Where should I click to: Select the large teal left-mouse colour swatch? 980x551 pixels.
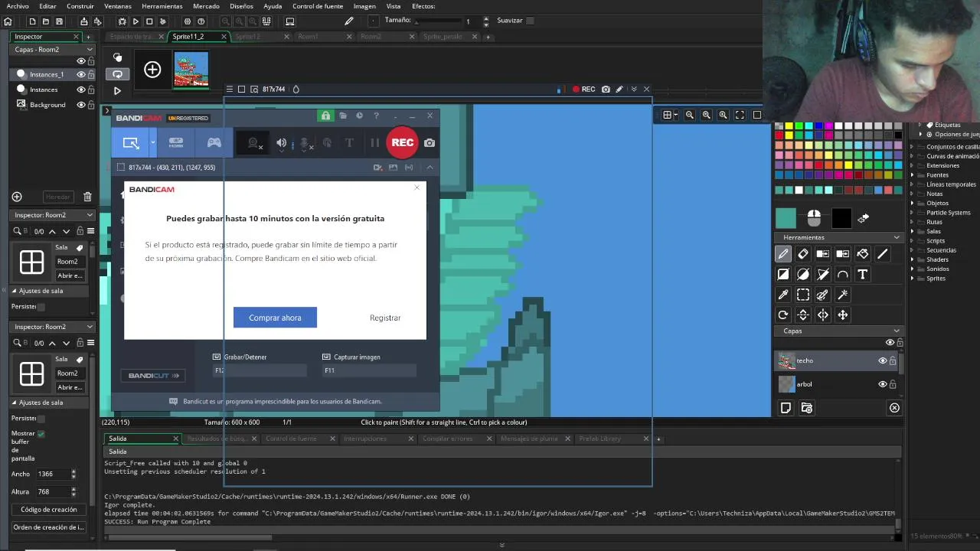(786, 218)
